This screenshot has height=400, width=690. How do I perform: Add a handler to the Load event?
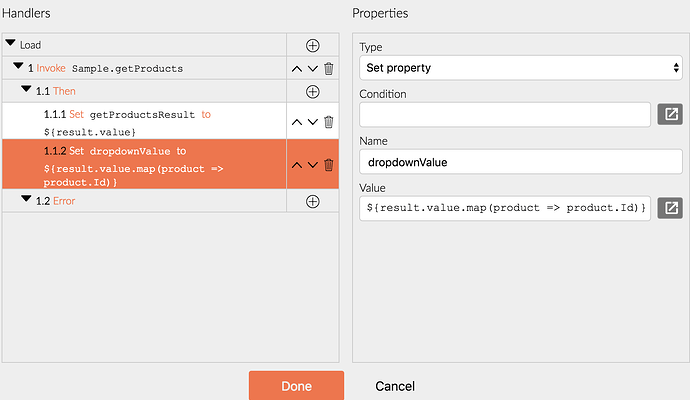click(x=312, y=45)
